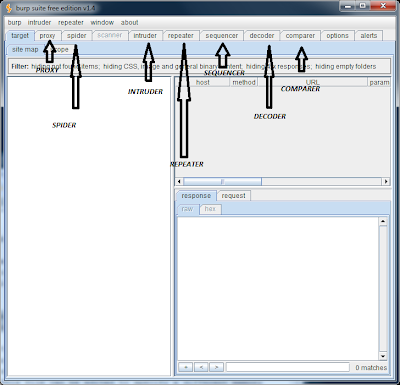Select the hex view tab
The height and width of the screenshot is (385, 400).
click(x=210, y=209)
